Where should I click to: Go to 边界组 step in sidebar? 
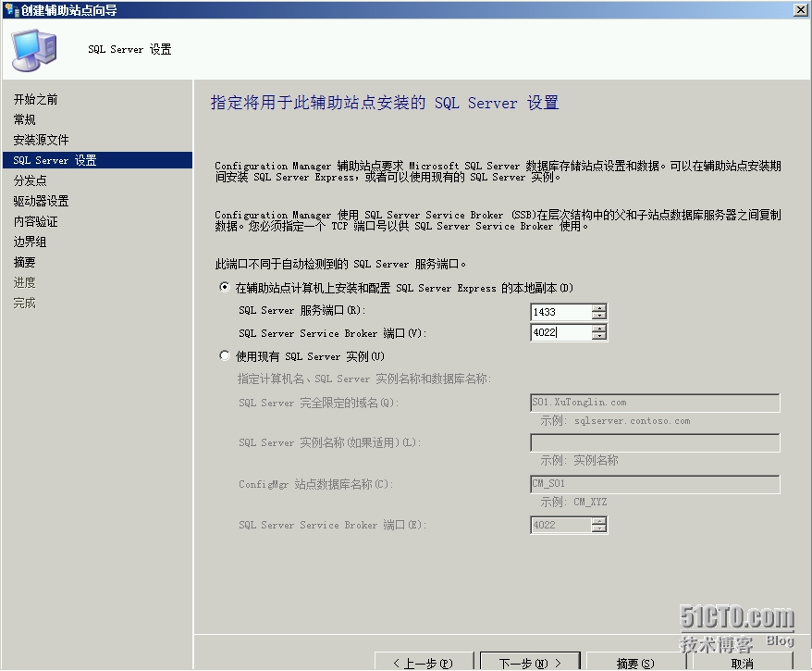point(30,242)
